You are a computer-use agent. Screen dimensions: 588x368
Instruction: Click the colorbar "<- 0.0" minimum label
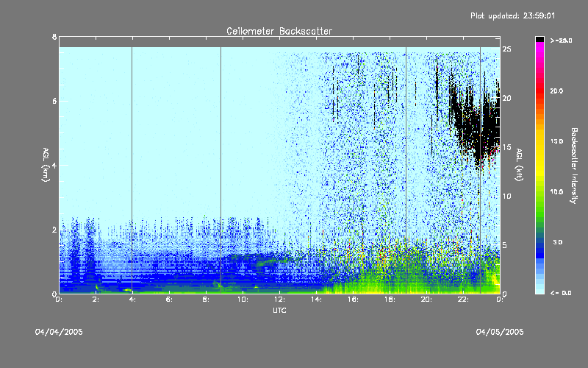[x=561, y=293]
